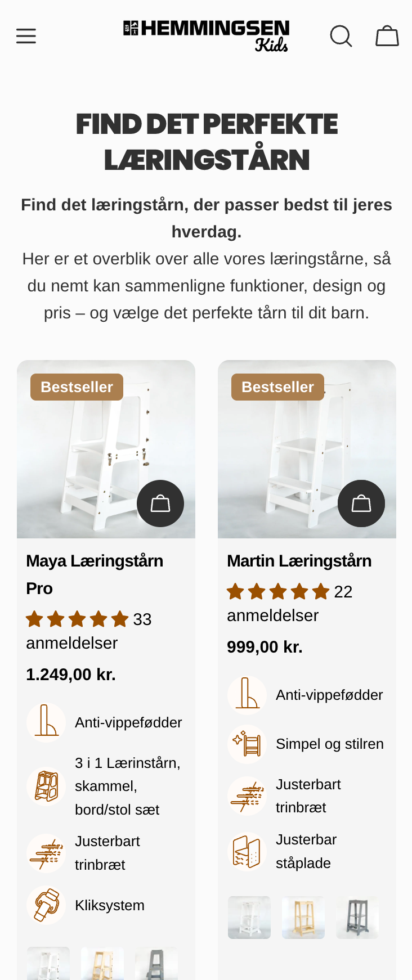Click Maya's Anti-vippefødder feature icon
Screen dimensions: 412x980
pos(46,722)
